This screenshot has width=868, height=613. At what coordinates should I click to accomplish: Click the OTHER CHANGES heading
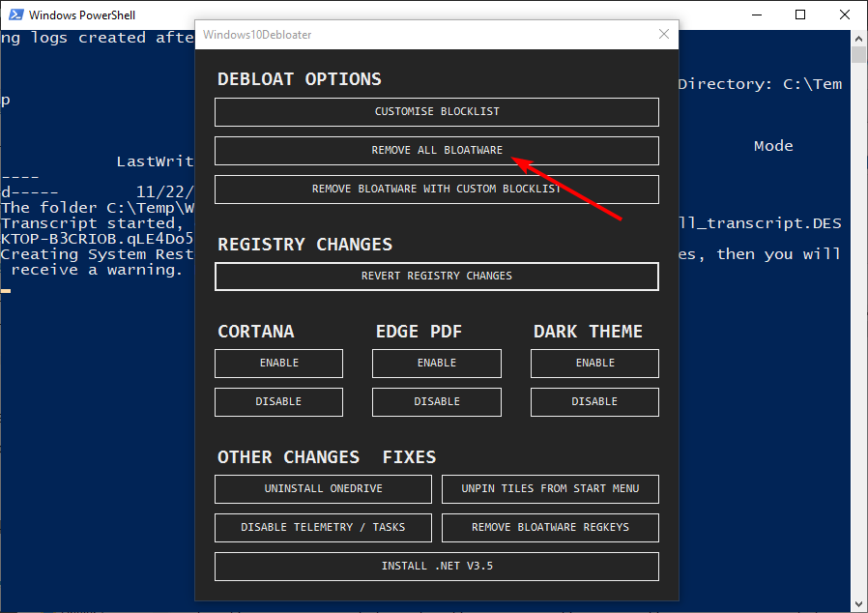[288, 456]
